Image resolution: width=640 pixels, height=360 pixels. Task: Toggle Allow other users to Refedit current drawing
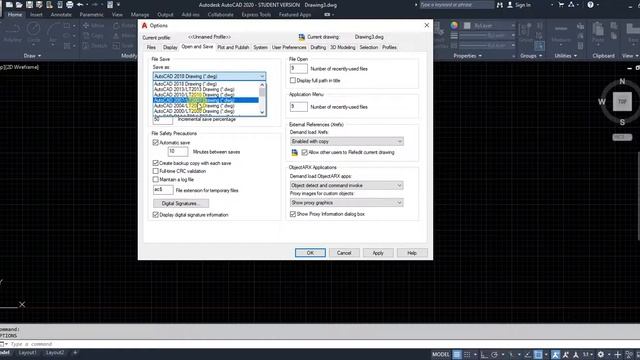click(x=304, y=152)
